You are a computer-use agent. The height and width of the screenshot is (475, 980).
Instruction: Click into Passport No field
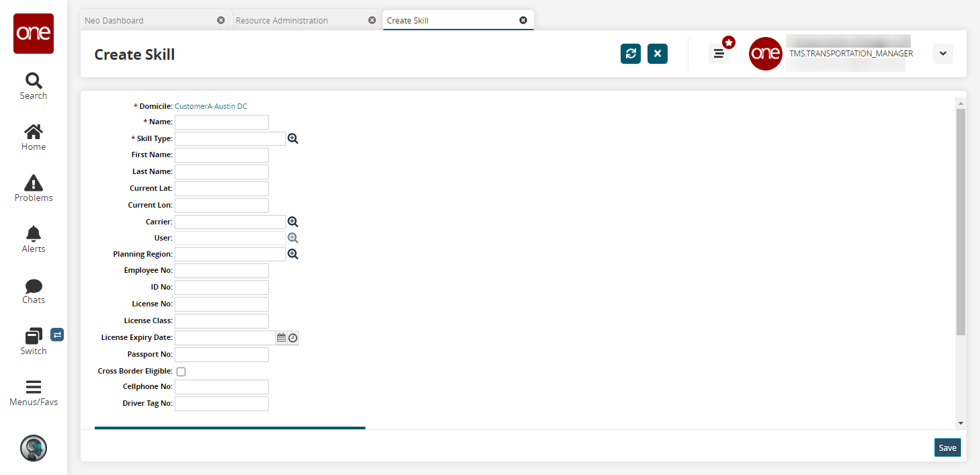tap(222, 355)
